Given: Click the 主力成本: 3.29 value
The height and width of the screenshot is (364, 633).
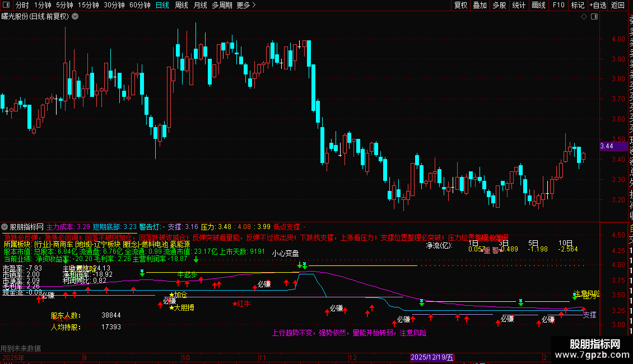Looking at the screenshot, I should pos(68,227).
